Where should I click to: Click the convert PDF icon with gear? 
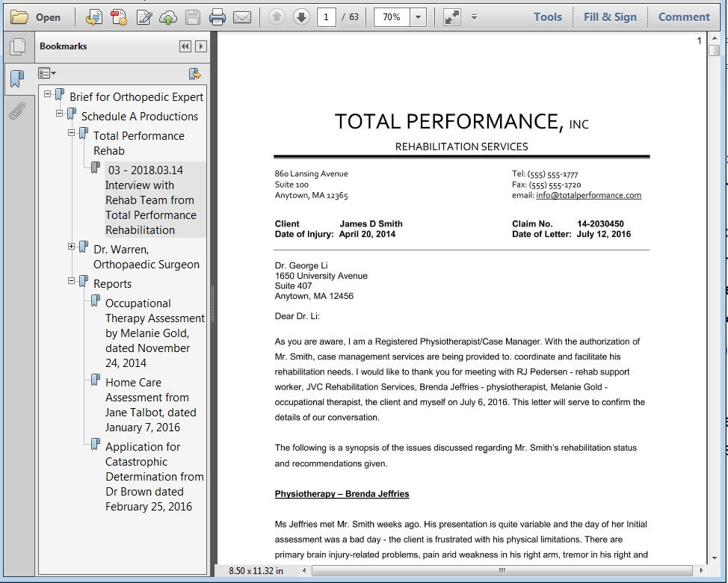coord(119,18)
